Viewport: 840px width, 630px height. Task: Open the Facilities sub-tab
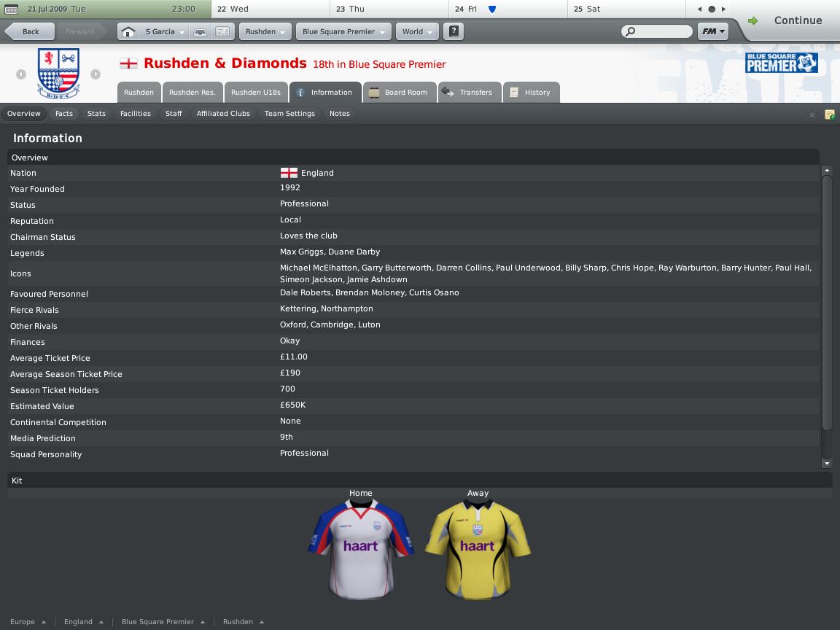[135, 114]
